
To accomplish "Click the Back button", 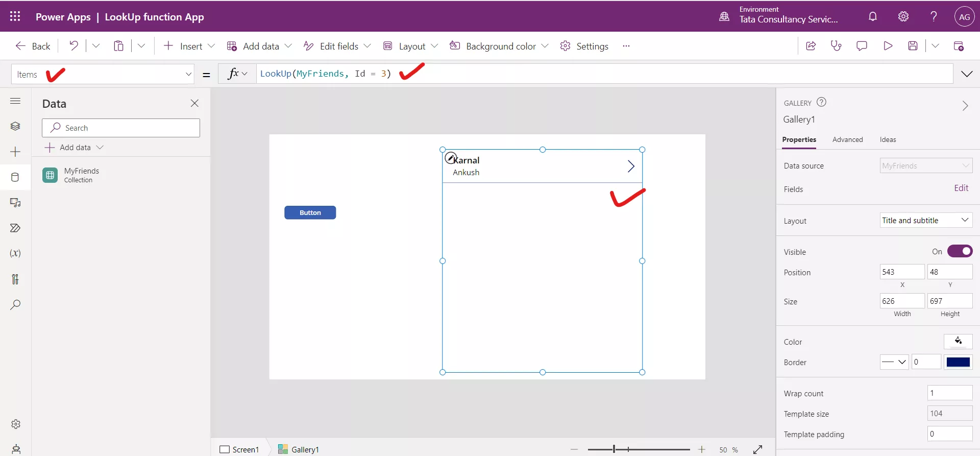I will (x=33, y=46).
